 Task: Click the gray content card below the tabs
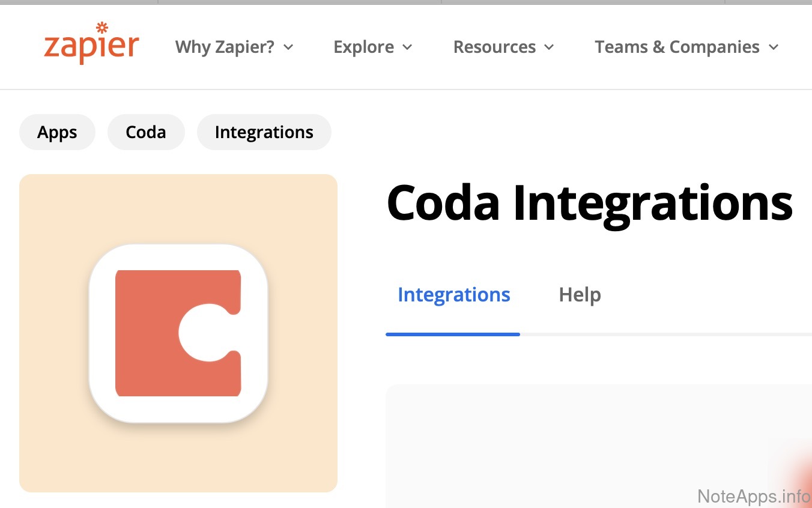(571, 444)
